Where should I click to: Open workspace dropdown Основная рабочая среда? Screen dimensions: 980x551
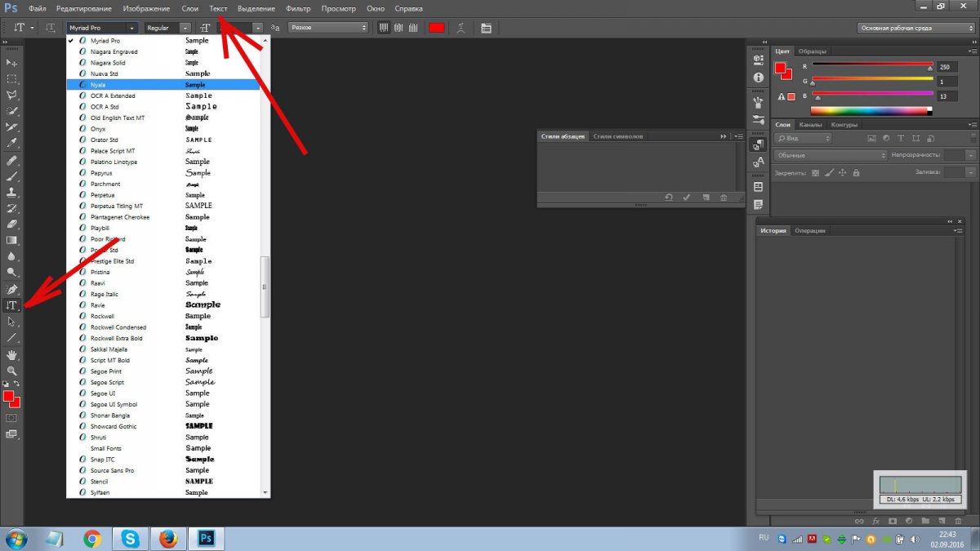[x=915, y=28]
